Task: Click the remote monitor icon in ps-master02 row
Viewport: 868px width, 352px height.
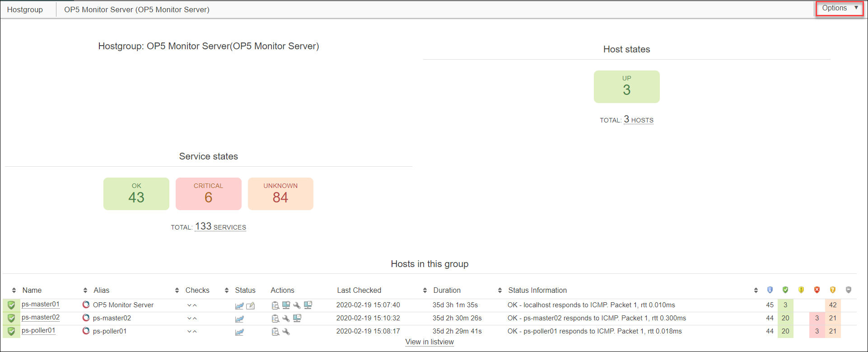Action: click(297, 319)
